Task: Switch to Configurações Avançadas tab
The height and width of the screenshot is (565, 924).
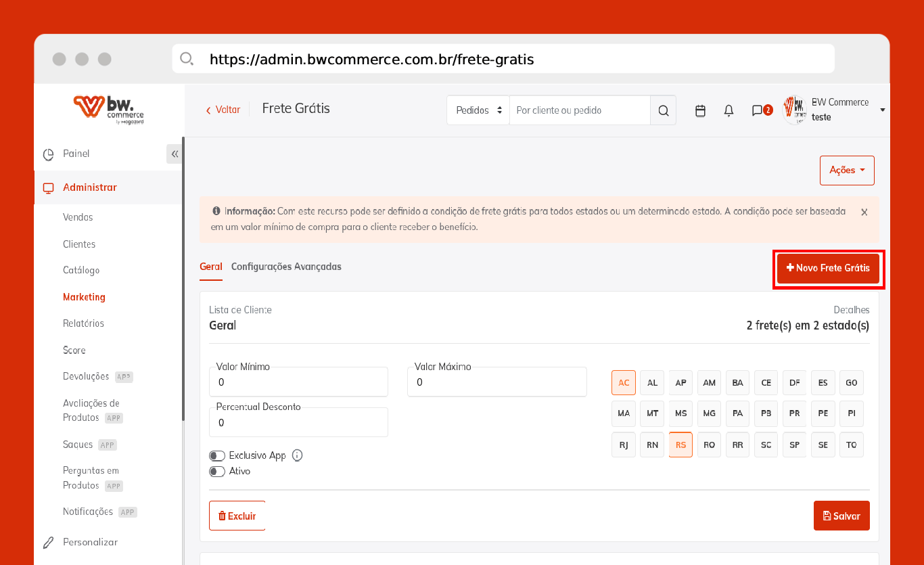Action: tap(286, 267)
